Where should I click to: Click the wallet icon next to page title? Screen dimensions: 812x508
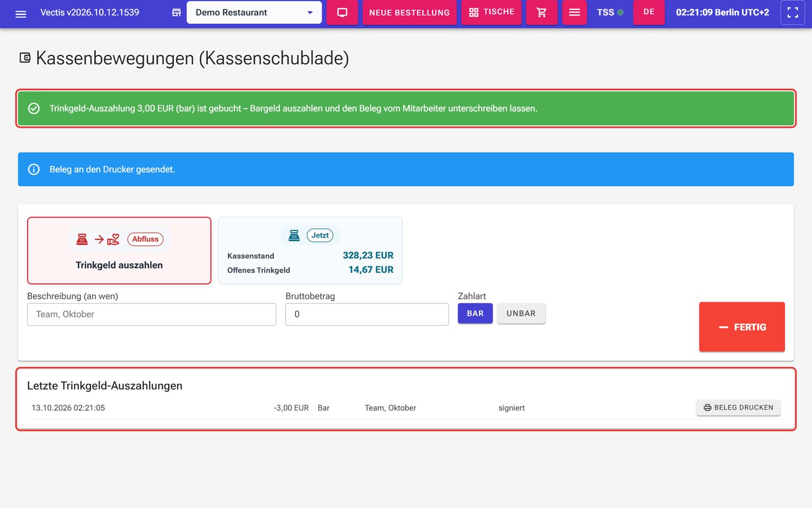(x=25, y=58)
